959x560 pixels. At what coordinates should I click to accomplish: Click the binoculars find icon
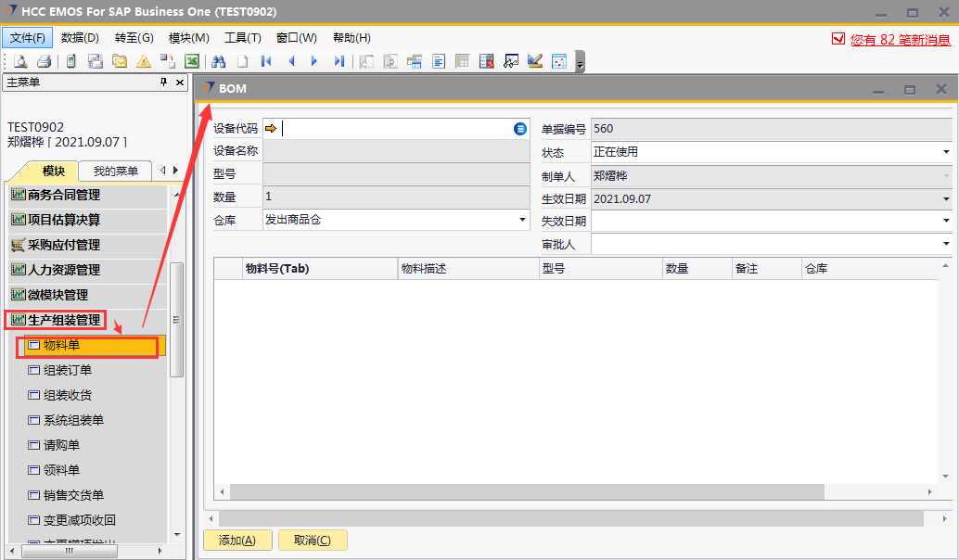pyautogui.click(x=219, y=61)
